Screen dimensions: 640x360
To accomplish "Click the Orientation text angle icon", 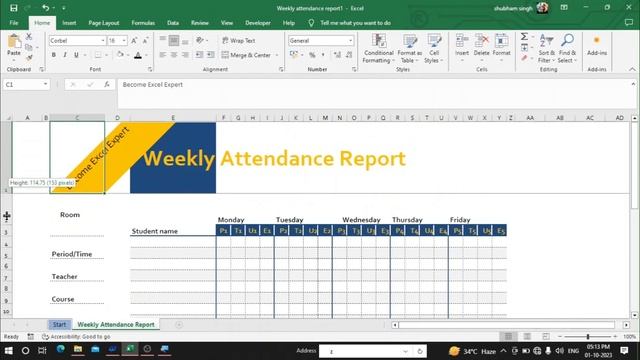I will [x=200, y=40].
